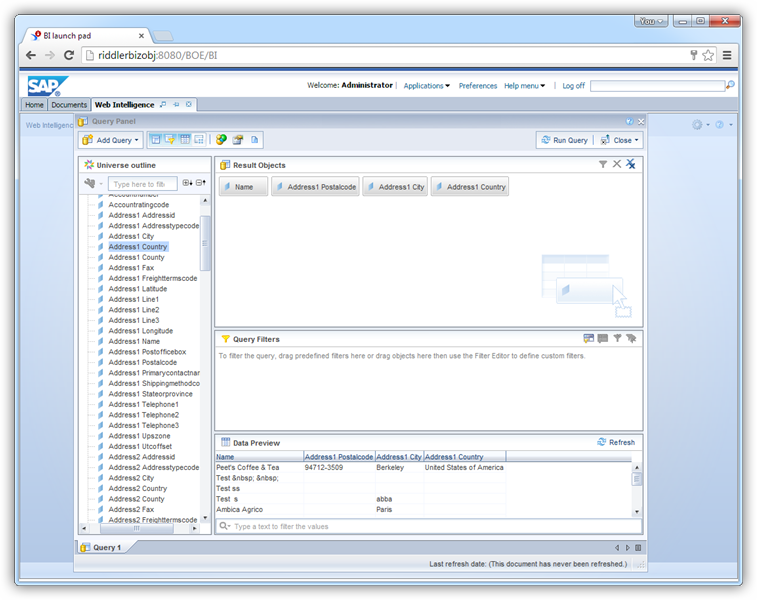Click the Run Query button
This screenshot has width=757, height=600.
(x=566, y=140)
